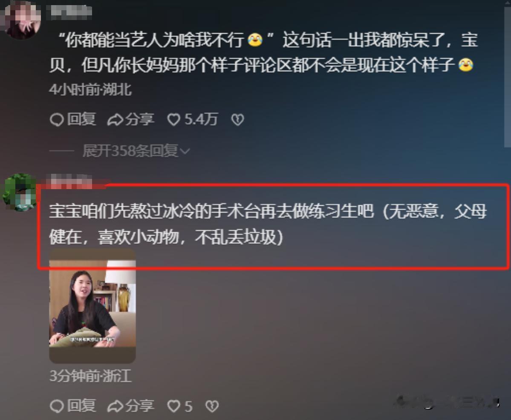Image resolution: width=511 pixels, height=420 pixels.
Task: Click the 5.4万 like count
Action: pos(201,119)
